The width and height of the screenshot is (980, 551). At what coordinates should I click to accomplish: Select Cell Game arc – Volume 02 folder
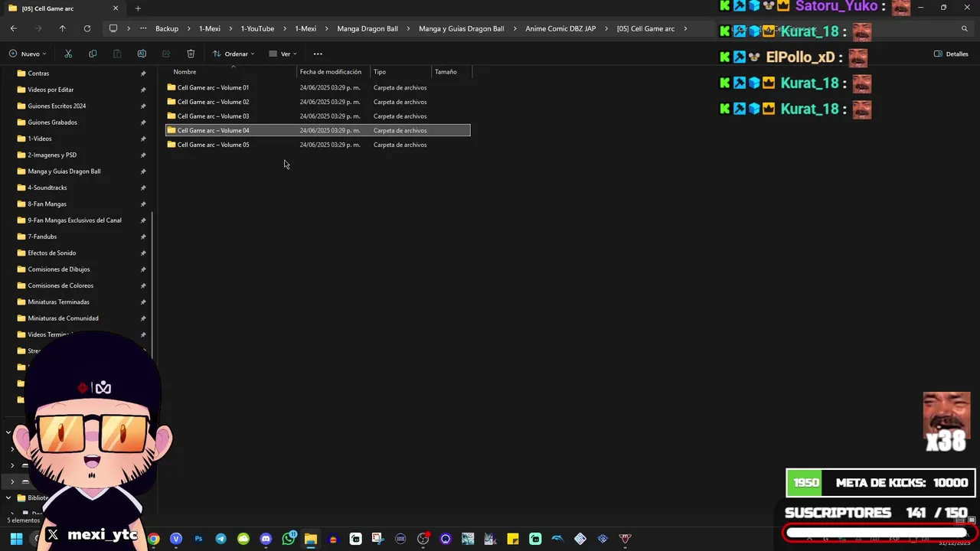coord(318,102)
